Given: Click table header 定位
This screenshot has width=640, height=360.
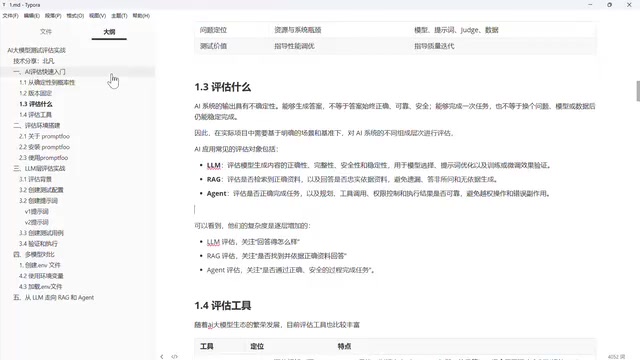Looking at the screenshot, I should tap(257, 346).
